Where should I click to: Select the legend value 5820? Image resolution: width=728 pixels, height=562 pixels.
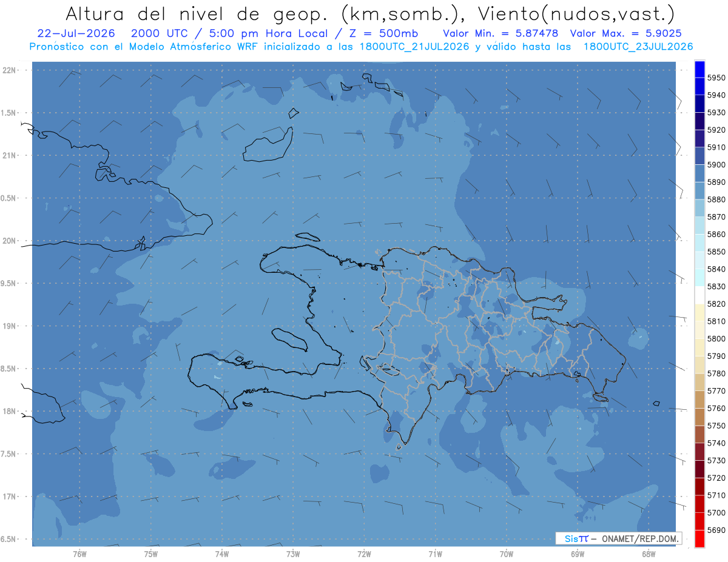716,304
